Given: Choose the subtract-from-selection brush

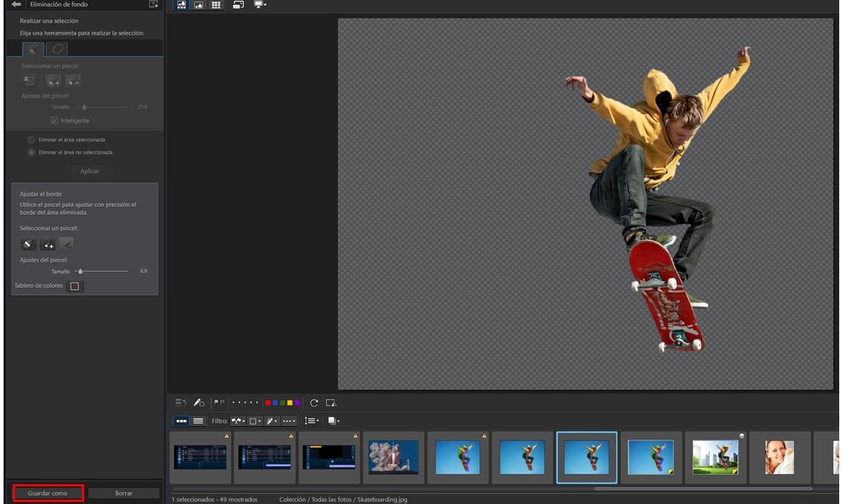Looking at the screenshot, I should tap(73, 81).
